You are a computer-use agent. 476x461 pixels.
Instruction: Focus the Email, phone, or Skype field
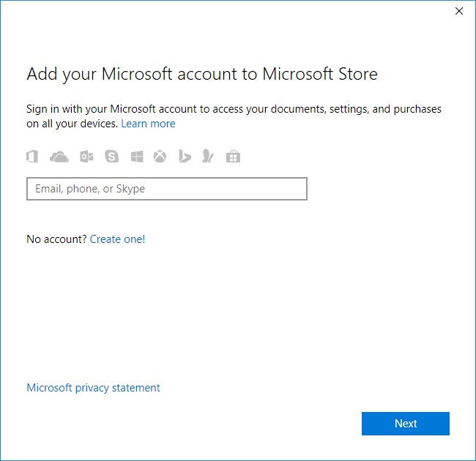167,189
